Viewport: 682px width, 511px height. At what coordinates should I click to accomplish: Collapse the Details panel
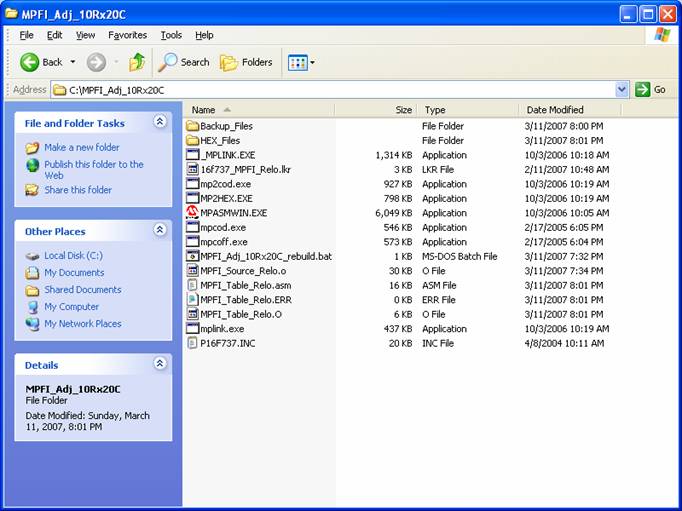coord(160,363)
